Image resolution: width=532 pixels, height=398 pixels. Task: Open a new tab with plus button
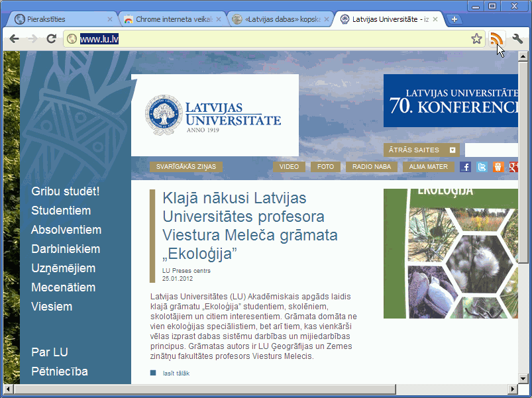coord(454,19)
